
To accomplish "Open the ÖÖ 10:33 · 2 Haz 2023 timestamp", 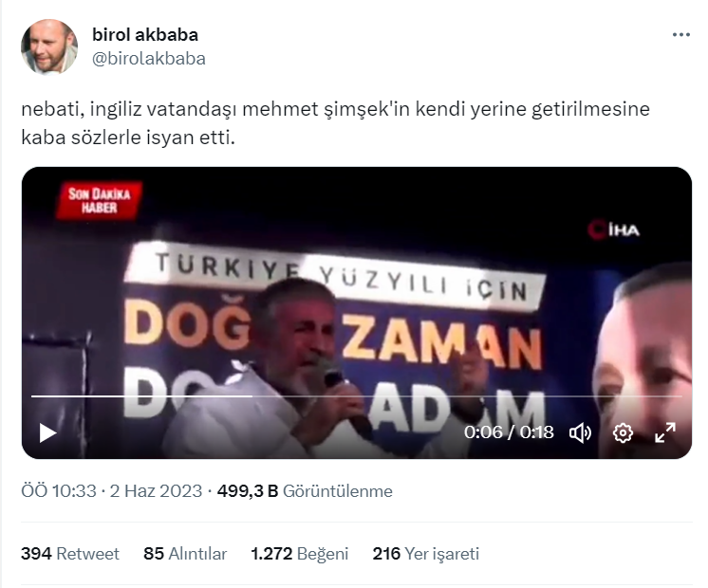I will 112,491.
